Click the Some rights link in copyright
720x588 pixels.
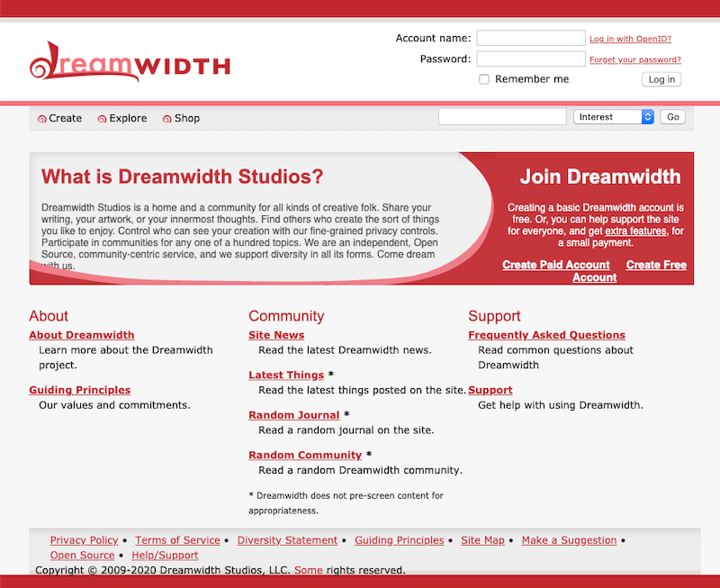click(309, 570)
